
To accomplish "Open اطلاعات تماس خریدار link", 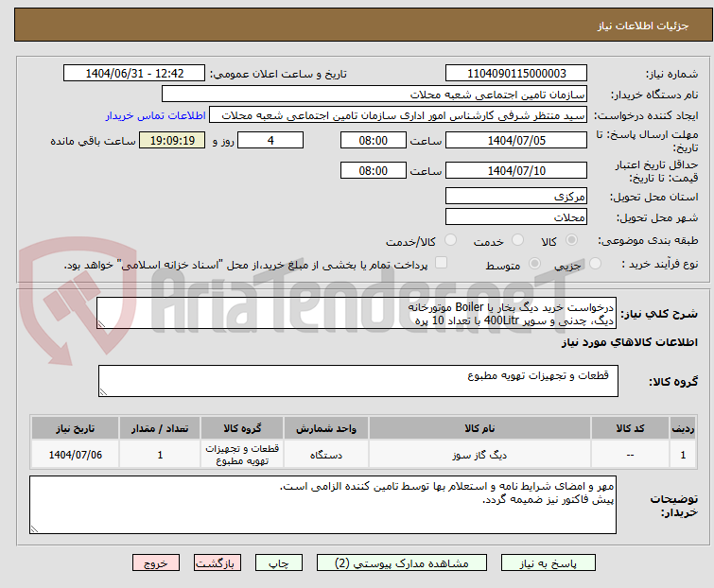I will pos(155,115).
